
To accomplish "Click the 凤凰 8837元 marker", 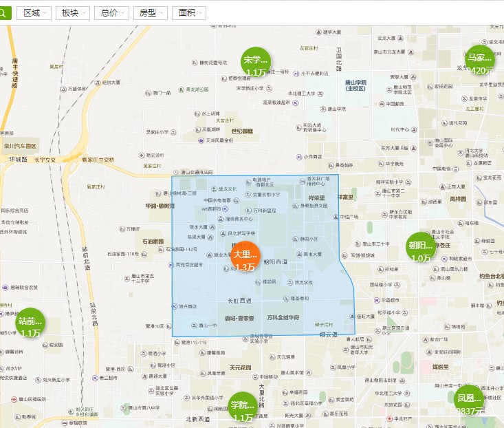I will tap(469, 400).
